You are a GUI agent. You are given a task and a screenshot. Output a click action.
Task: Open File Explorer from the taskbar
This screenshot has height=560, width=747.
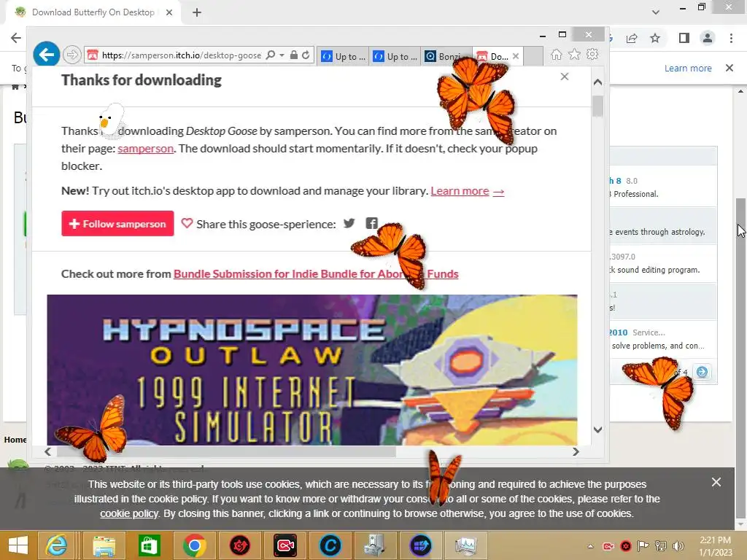pos(104,545)
